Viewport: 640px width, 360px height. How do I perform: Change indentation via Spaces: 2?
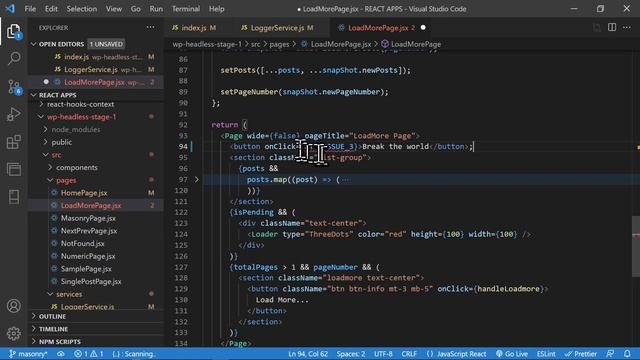coord(351,354)
